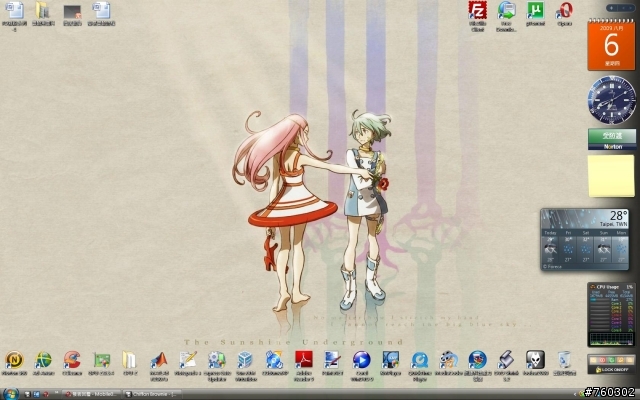Click the green button in power-control gadget
This screenshot has height=400, width=640.
611,360
